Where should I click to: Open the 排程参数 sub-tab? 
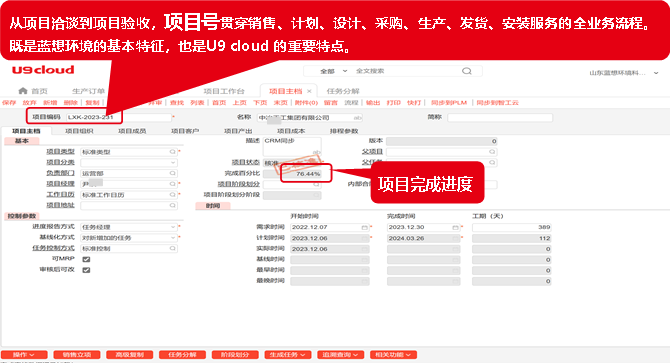click(x=344, y=131)
